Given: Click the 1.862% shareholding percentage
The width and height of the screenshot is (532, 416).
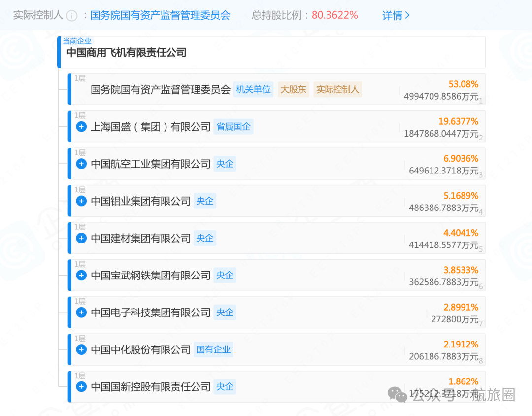Looking at the screenshot, I should pyautogui.click(x=464, y=381).
